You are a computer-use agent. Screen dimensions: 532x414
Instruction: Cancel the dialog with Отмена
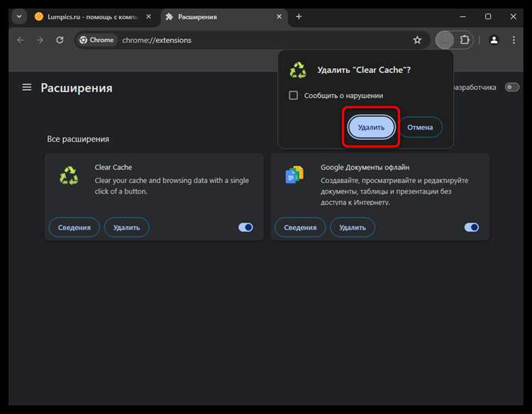(x=420, y=127)
